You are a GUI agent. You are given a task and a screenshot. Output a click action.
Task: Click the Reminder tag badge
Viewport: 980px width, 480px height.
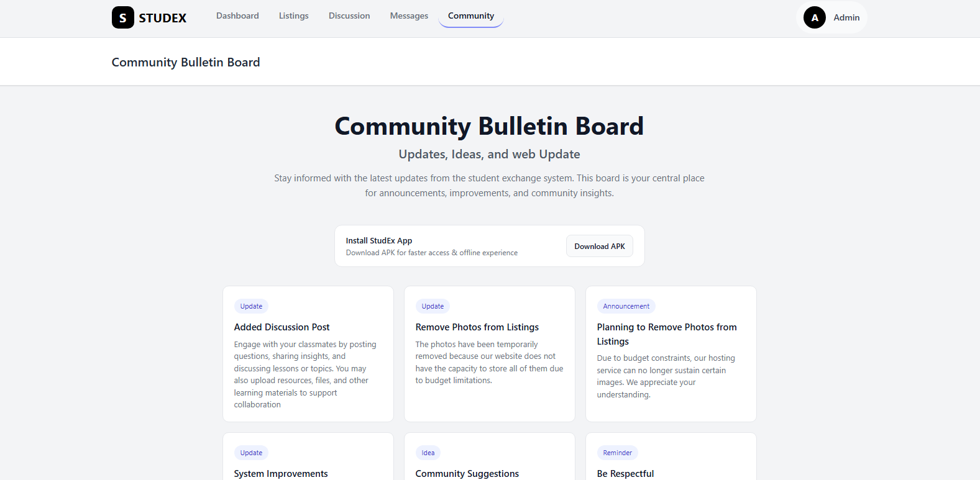coord(617,453)
